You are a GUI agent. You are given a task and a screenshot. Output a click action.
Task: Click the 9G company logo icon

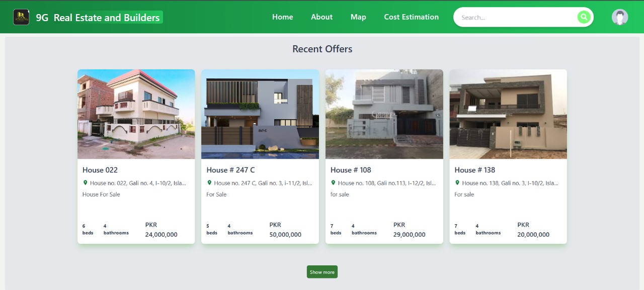21,17
